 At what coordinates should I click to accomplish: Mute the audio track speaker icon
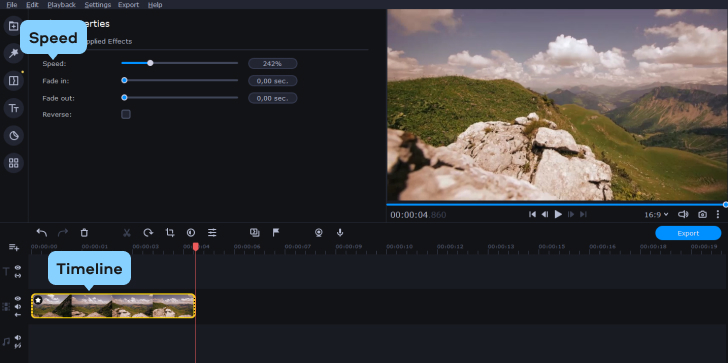point(18,338)
